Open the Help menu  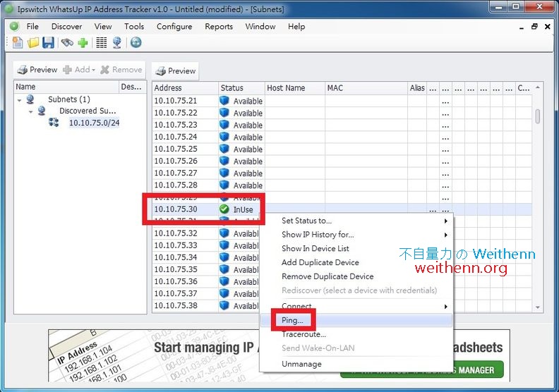[x=296, y=26]
